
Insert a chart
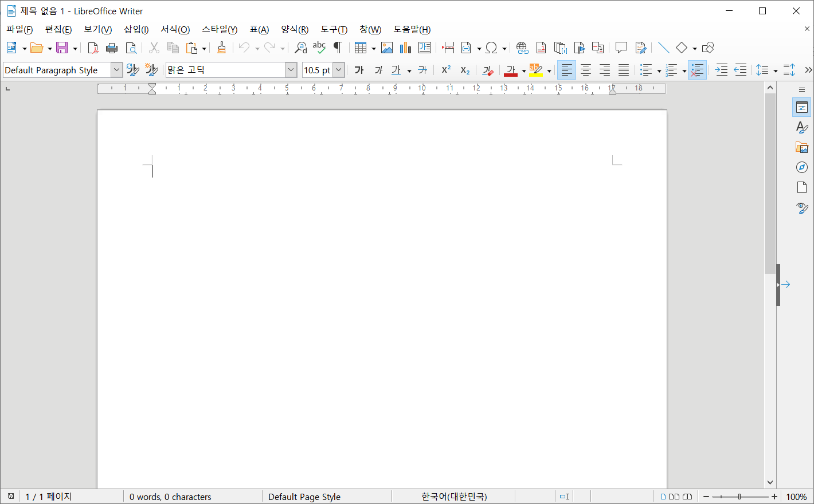[x=406, y=48]
